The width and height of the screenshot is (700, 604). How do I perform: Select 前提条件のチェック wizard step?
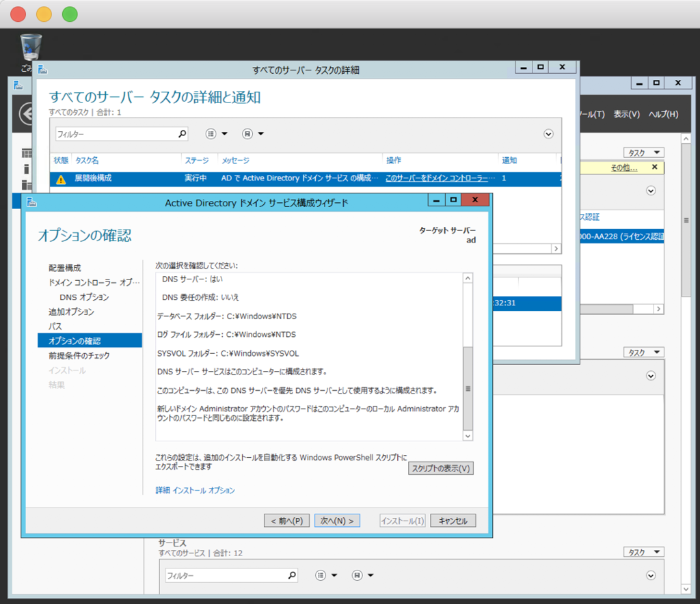79,355
